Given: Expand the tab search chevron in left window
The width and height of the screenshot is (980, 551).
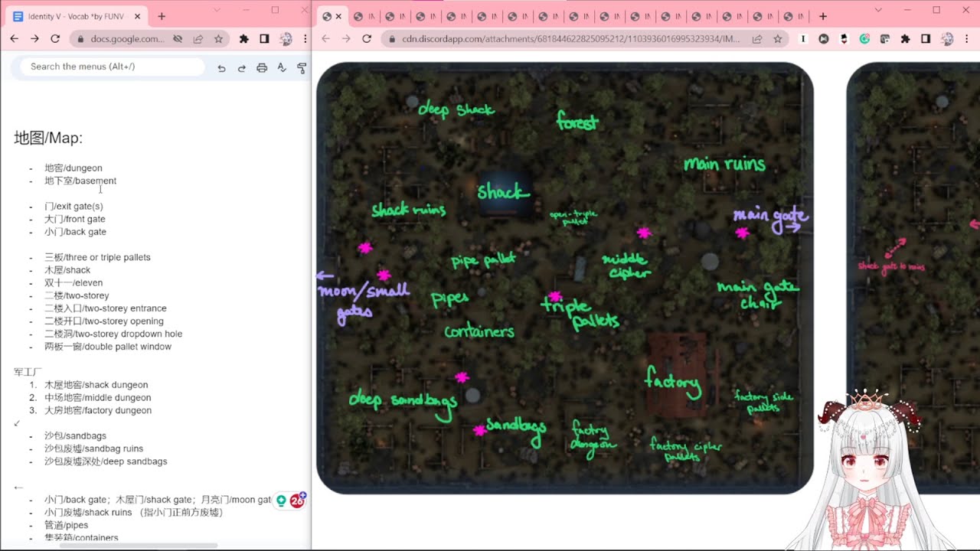Looking at the screenshot, I should tap(217, 10).
